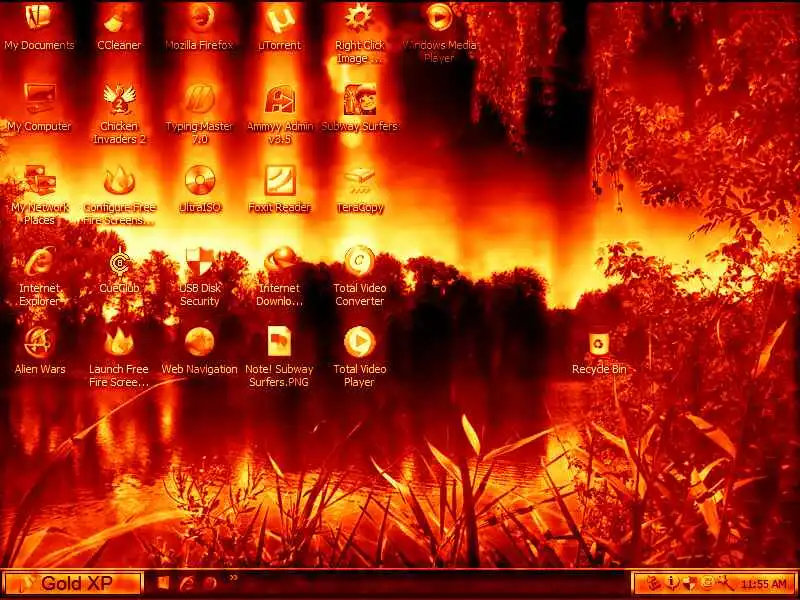This screenshot has width=800, height=600.
Task: Open USB Disk Security shield icon
Action: [x=199, y=277]
